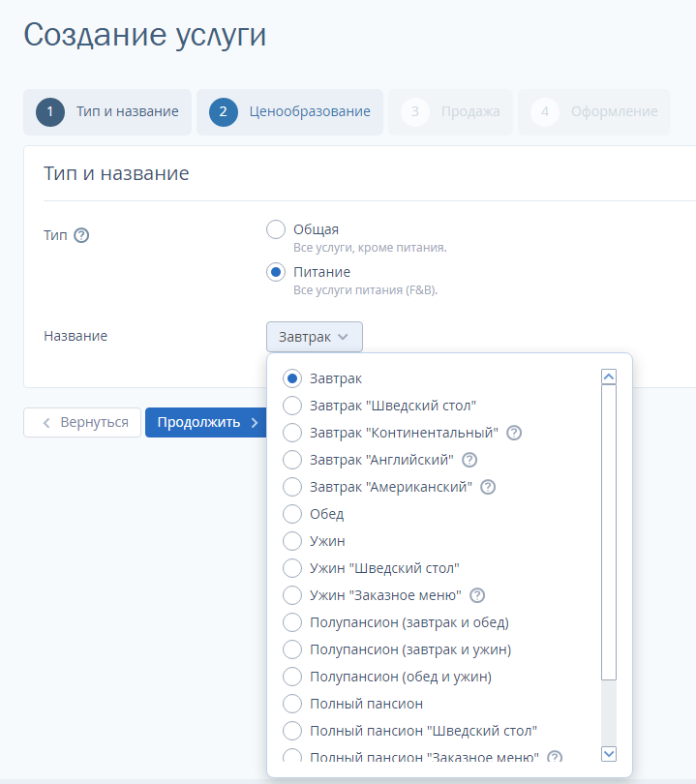
Task: Click help icon beside Полный пансион "Заказное меню"
Action: tap(555, 757)
